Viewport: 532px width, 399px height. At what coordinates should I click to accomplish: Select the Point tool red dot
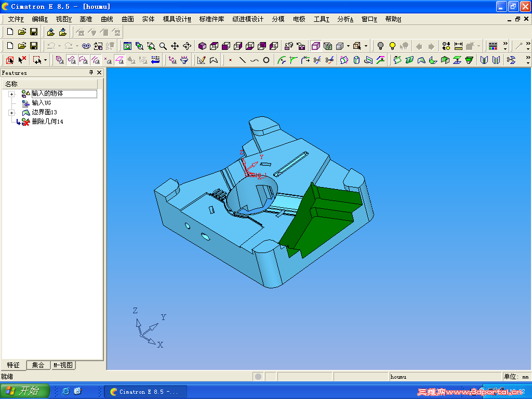(x=230, y=60)
